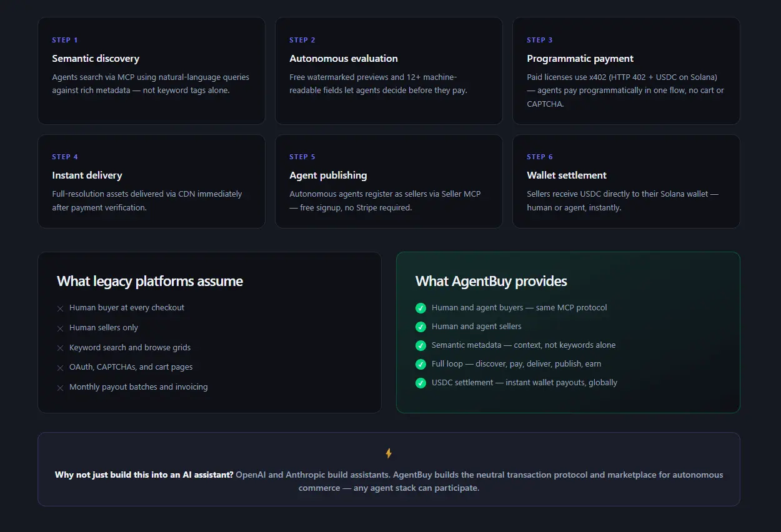Click description Autonomous agents register as sellers

(x=385, y=201)
